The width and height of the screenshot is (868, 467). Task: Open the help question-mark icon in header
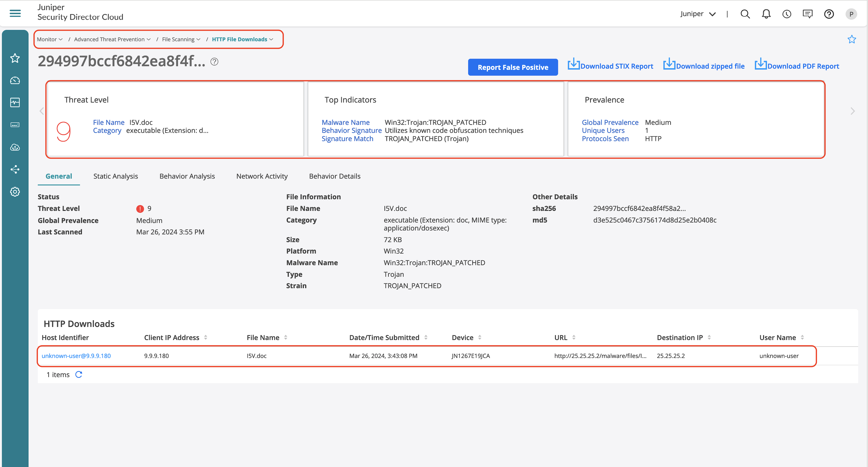829,14
